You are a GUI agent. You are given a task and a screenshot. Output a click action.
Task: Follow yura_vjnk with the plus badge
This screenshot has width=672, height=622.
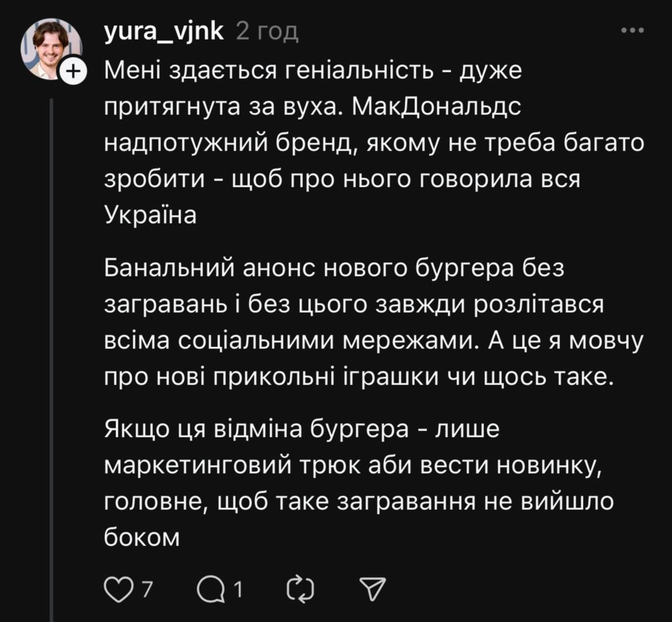(x=73, y=72)
